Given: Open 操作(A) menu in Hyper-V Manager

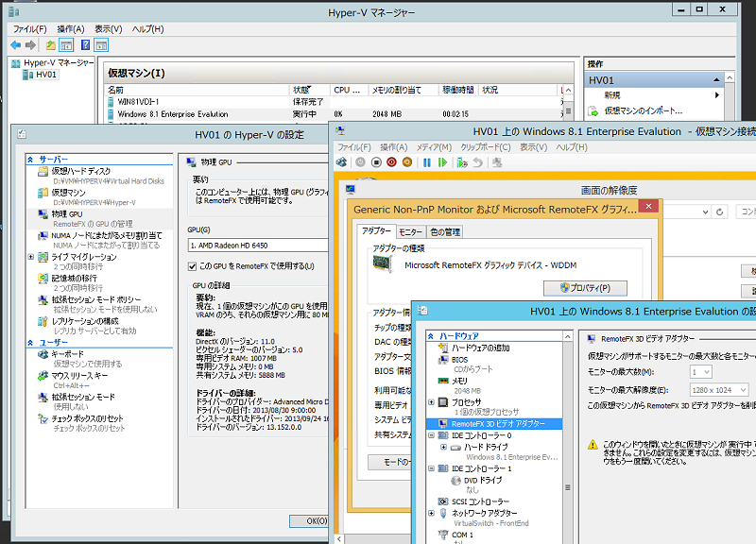Looking at the screenshot, I should 71,29.
